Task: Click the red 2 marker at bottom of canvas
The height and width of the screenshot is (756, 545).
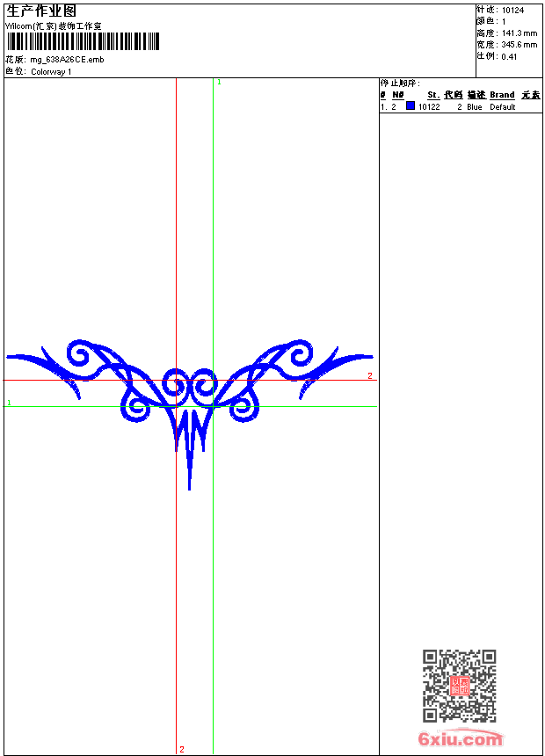Action: pos(182,749)
